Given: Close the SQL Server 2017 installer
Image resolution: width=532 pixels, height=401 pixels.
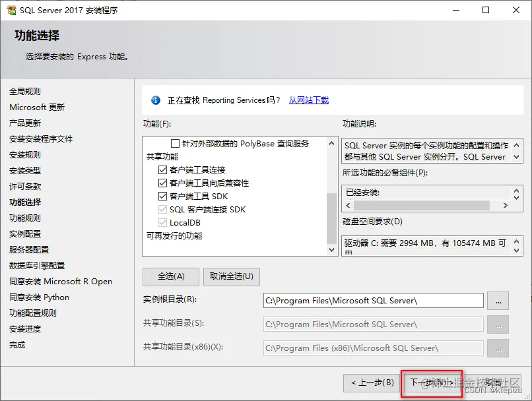Looking at the screenshot, I should pyautogui.click(x=516, y=10).
